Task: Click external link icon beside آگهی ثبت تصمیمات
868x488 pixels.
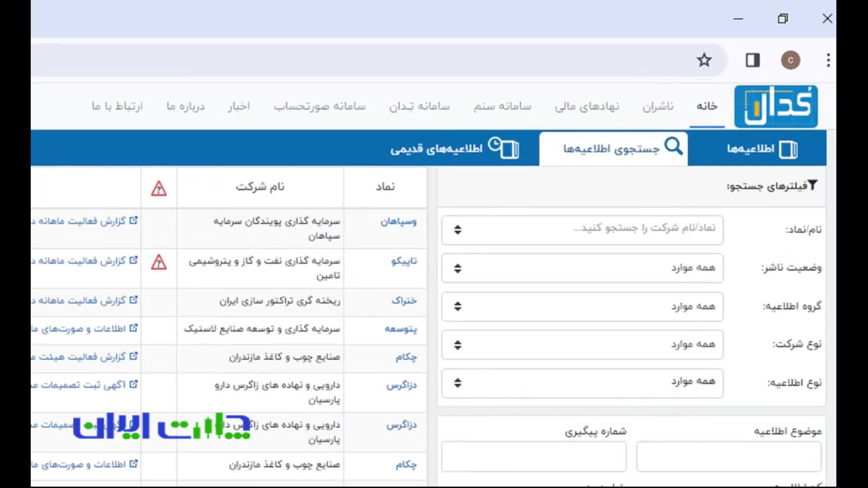Action: point(133,384)
